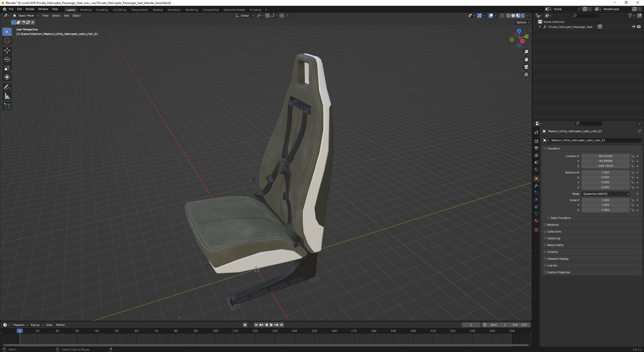Viewport: 644px width, 352px height.
Task: Open the Object Mode dropdown
Action: tap(26, 16)
